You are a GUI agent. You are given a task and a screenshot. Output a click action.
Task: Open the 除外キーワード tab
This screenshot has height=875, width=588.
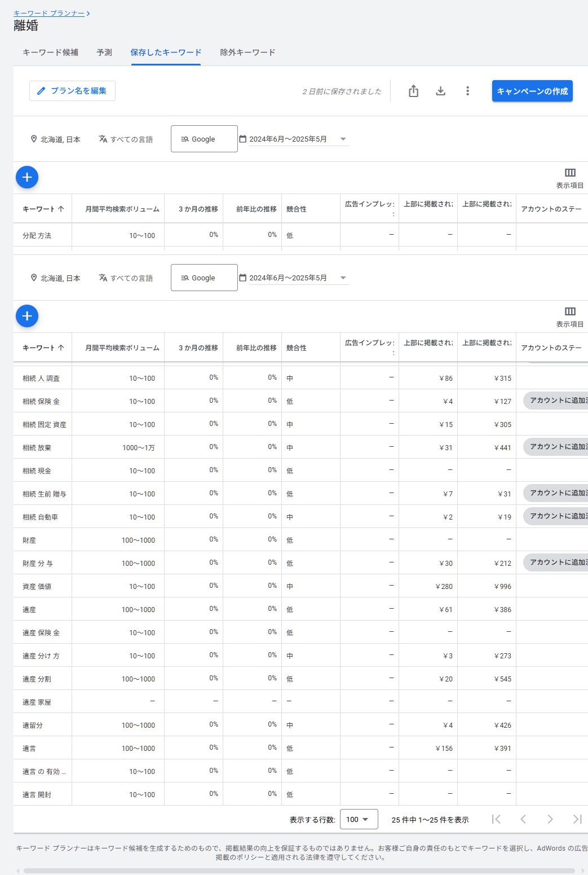tap(247, 52)
